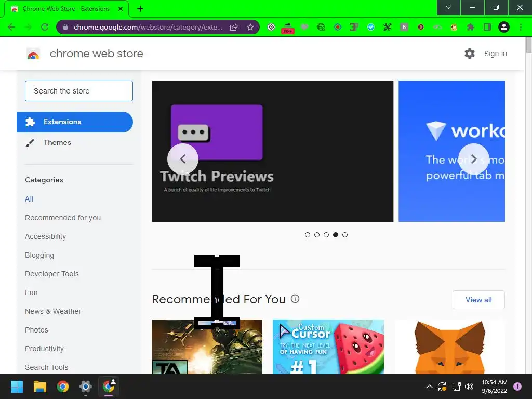Screen dimensions: 532x399
Task: Open the clock showing 10:54 AM
Action: tap(495, 387)
